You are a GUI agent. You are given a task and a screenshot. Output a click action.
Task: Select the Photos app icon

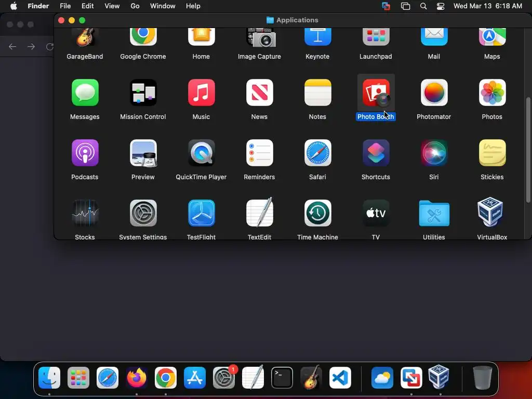(x=492, y=92)
